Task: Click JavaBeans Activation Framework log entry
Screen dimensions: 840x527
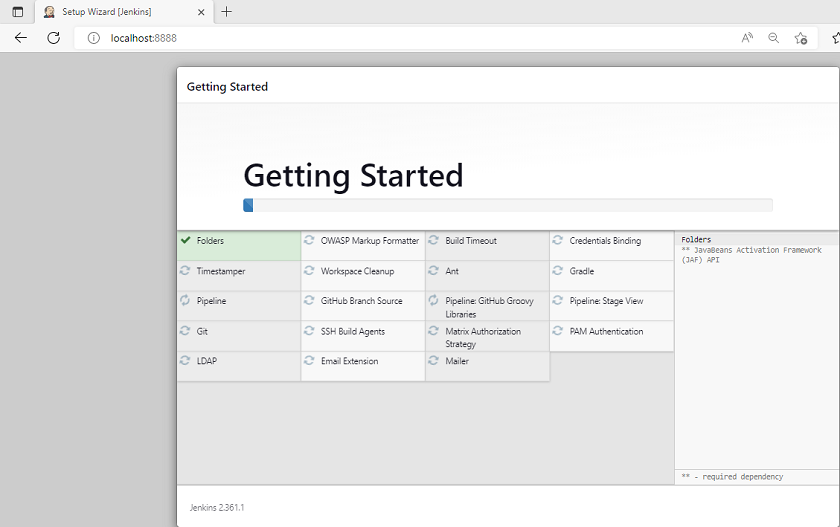Action: coord(751,254)
